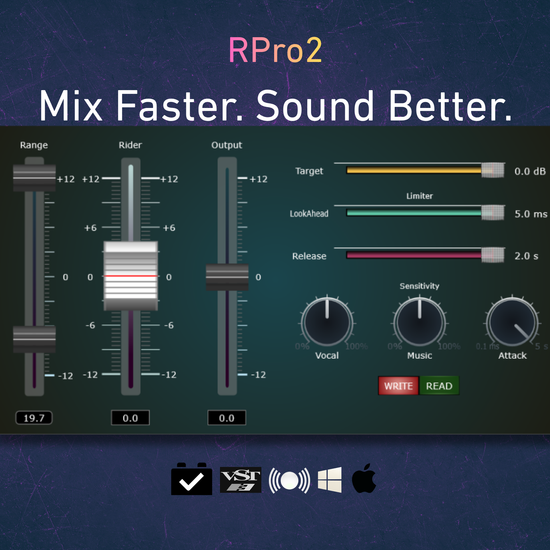Click the Target label
Image resolution: width=550 pixels, height=550 pixels.
coord(309,171)
